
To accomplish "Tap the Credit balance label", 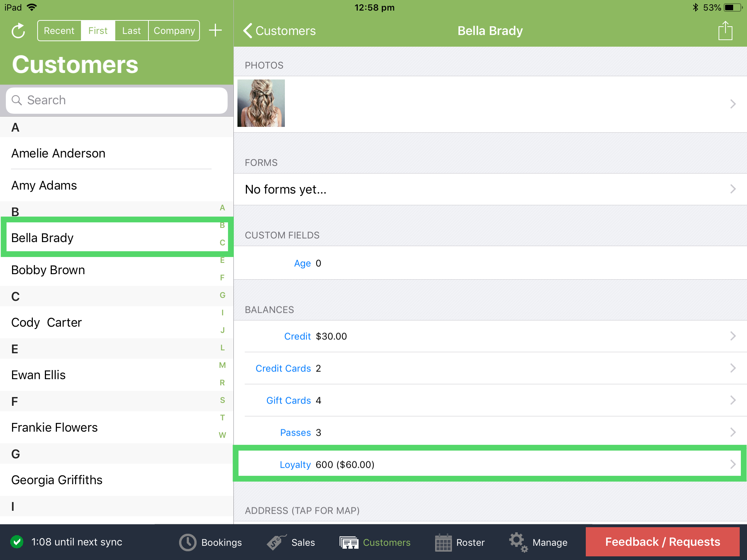I will pyautogui.click(x=297, y=336).
